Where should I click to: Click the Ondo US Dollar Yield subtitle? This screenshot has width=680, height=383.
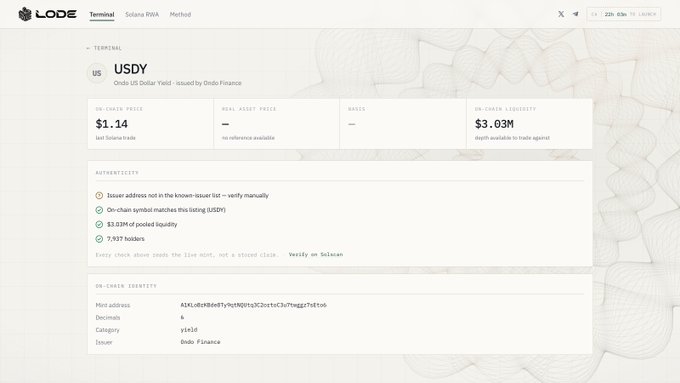(177, 83)
